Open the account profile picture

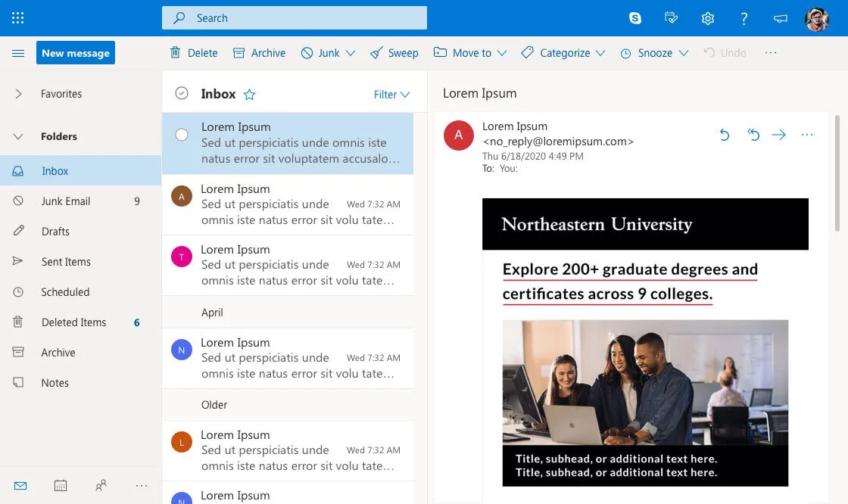(817, 20)
